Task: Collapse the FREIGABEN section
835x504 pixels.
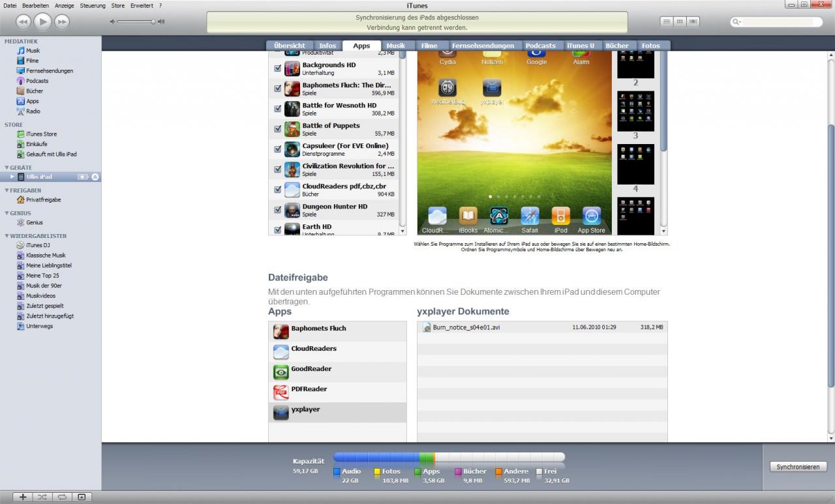Action: point(7,190)
